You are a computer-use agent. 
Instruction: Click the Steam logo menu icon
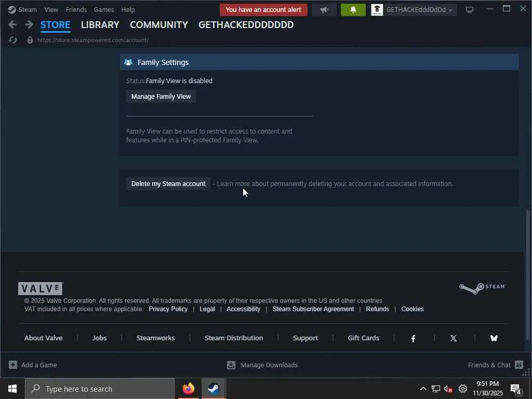[12, 9]
